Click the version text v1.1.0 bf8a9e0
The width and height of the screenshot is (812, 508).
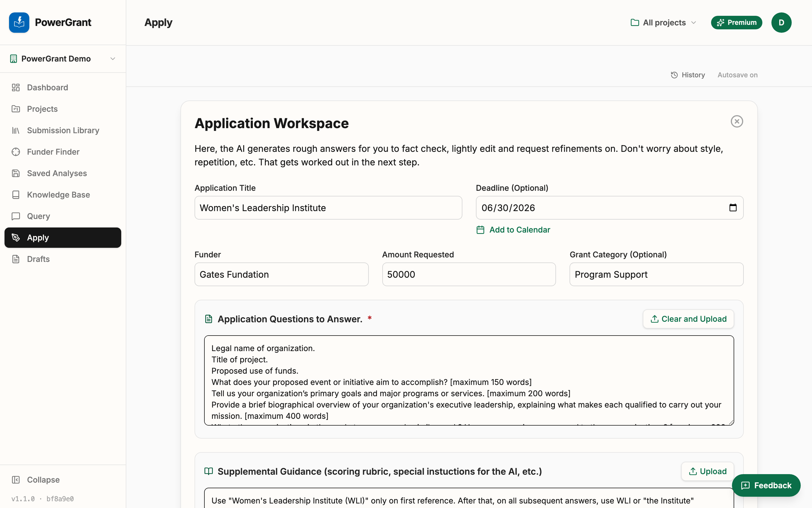(43, 499)
